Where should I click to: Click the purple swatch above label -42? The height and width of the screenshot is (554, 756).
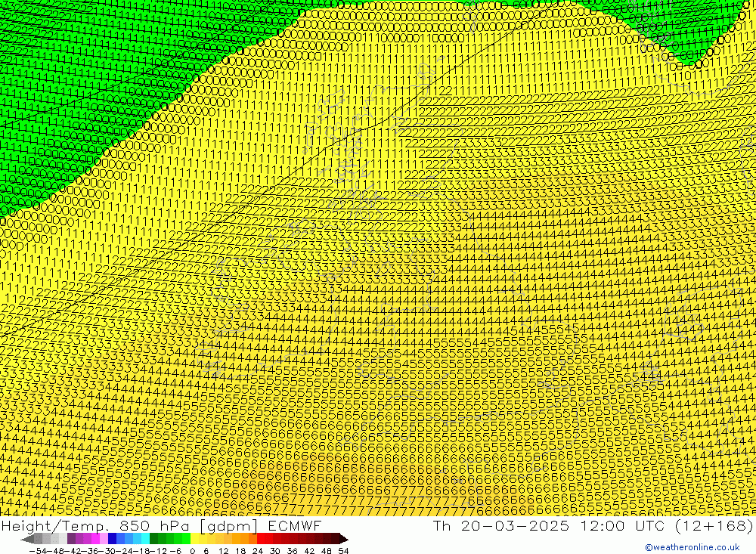pos(71,539)
